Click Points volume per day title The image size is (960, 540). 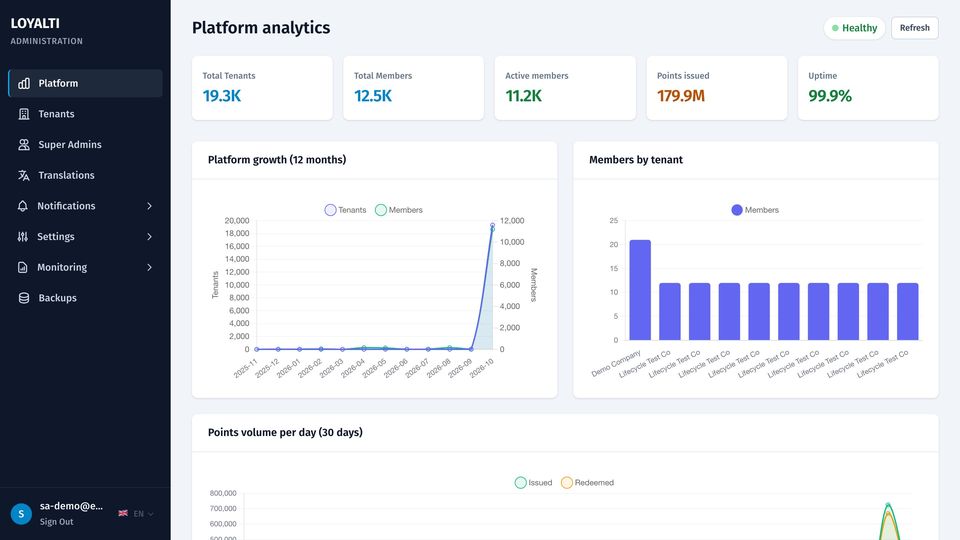click(285, 432)
